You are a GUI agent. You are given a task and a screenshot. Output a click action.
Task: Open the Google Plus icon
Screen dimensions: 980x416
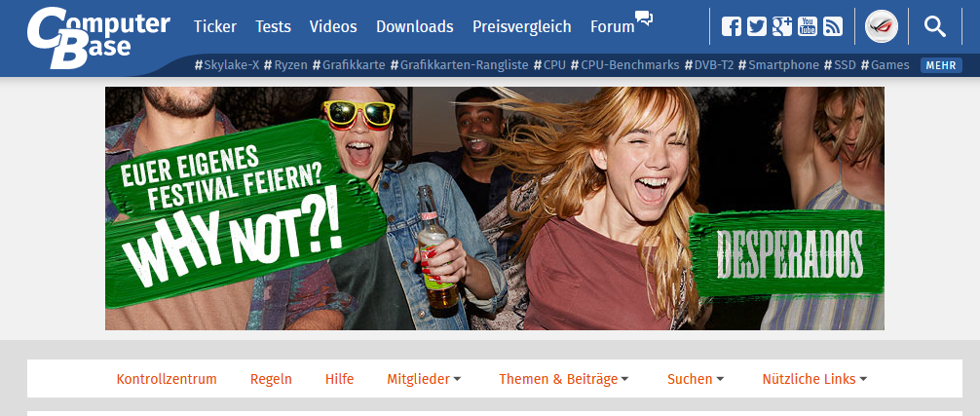[782, 26]
